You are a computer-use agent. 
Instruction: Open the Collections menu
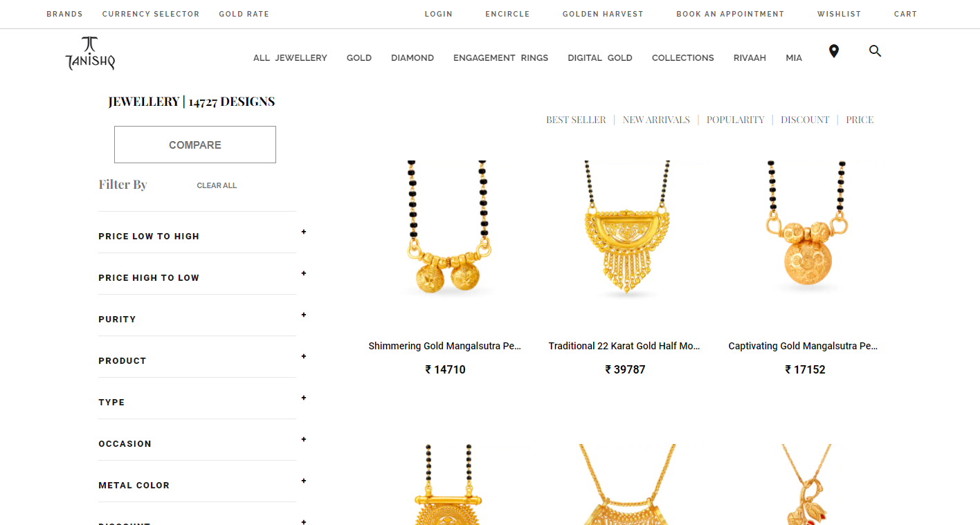pyautogui.click(x=682, y=58)
